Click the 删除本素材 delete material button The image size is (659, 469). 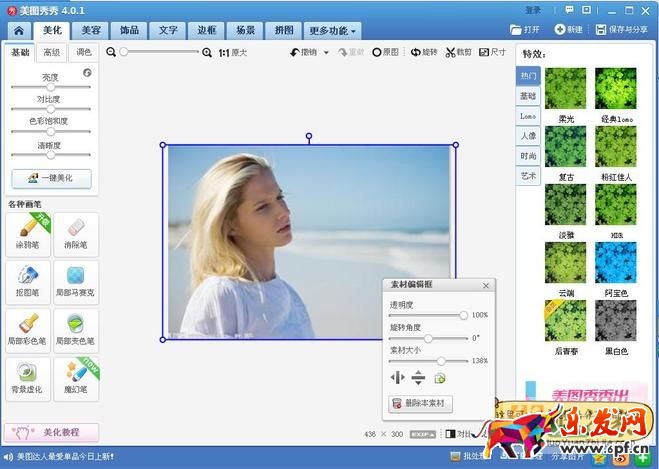coord(421,404)
